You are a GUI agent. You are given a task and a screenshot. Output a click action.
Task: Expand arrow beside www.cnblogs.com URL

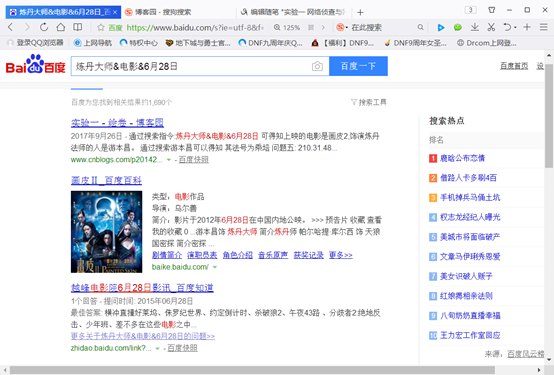coord(169,160)
